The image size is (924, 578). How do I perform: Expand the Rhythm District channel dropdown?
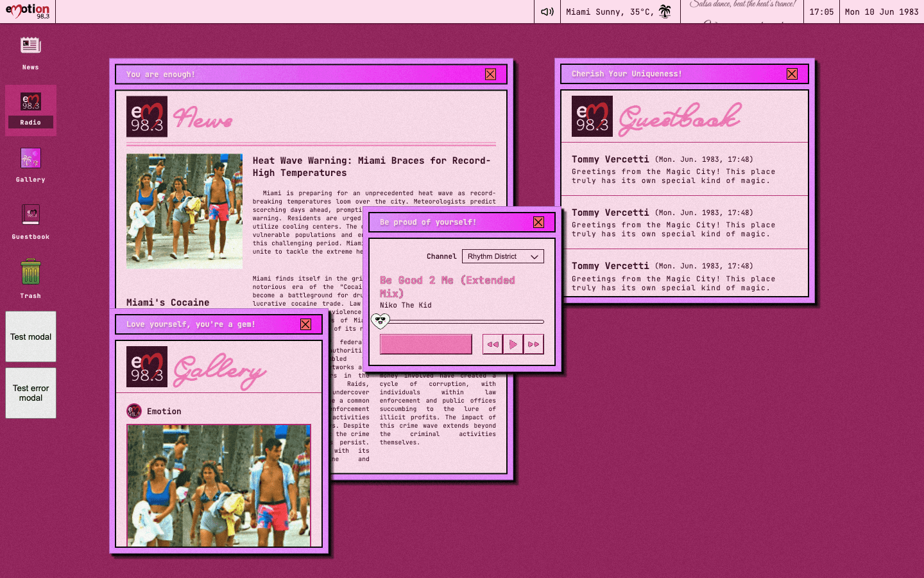[502, 256]
